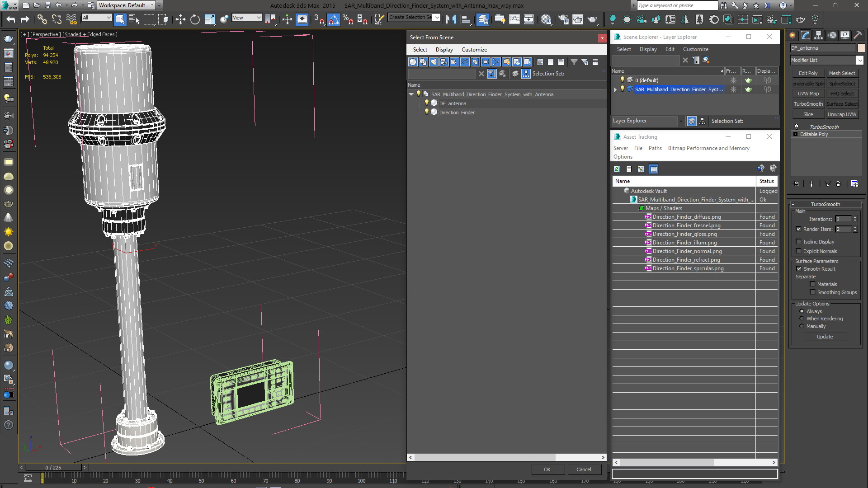The height and width of the screenshot is (488, 868).
Task: Enable the Isoline Display checkbox
Action: pyautogui.click(x=798, y=242)
